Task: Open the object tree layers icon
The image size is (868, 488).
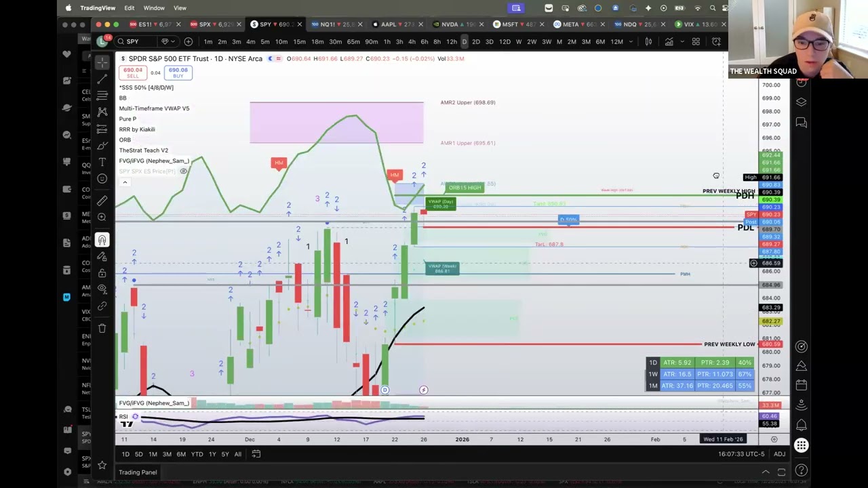Action: coord(801,102)
